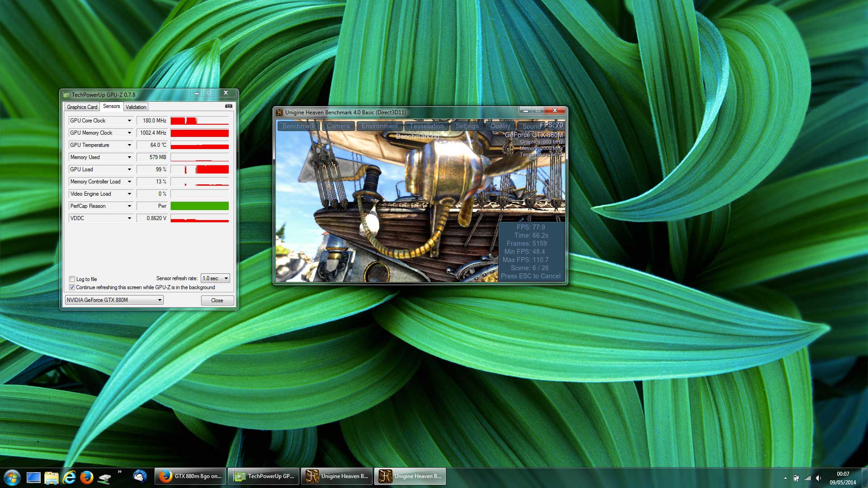
Task: Show hidden system tray icons arrow
Action: tap(785, 478)
